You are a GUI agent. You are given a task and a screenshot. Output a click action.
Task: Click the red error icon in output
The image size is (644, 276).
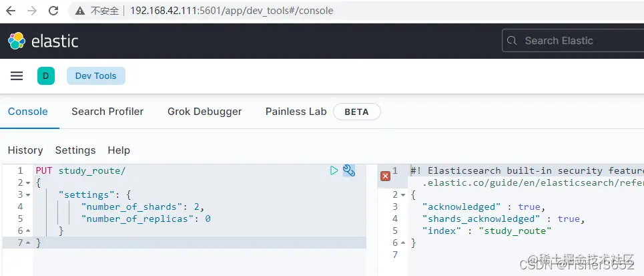click(x=385, y=176)
